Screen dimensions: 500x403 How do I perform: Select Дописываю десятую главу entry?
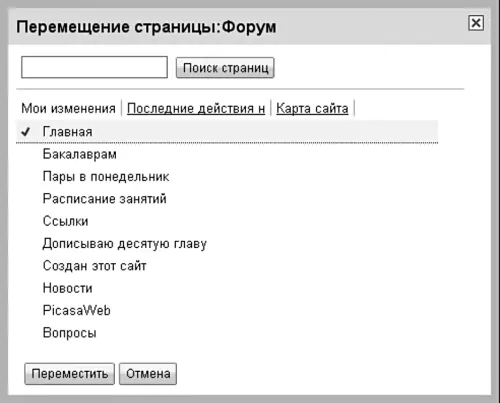point(125,244)
